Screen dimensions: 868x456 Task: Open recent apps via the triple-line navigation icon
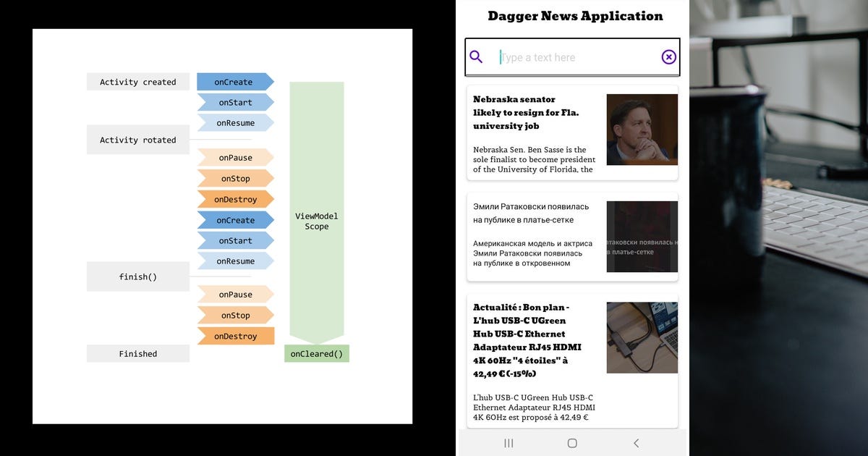pos(509,442)
